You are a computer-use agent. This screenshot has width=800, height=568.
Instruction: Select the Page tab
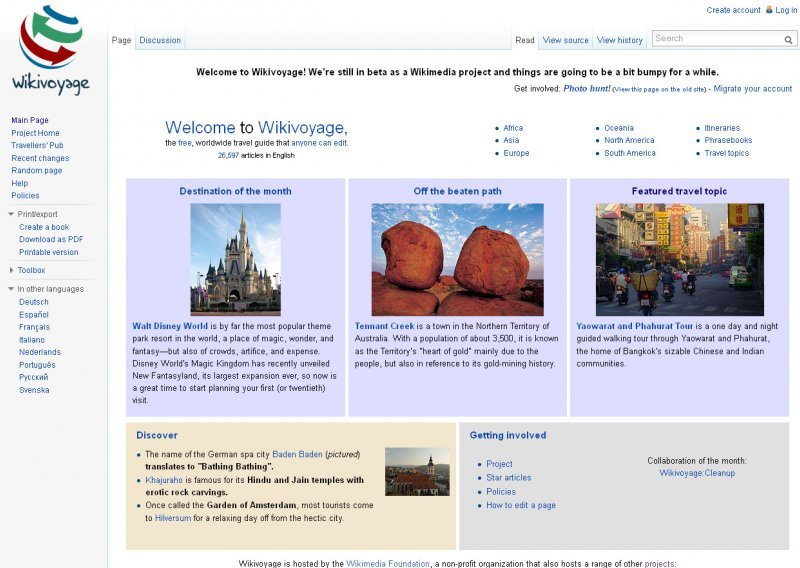pyautogui.click(x=121, y=40)
